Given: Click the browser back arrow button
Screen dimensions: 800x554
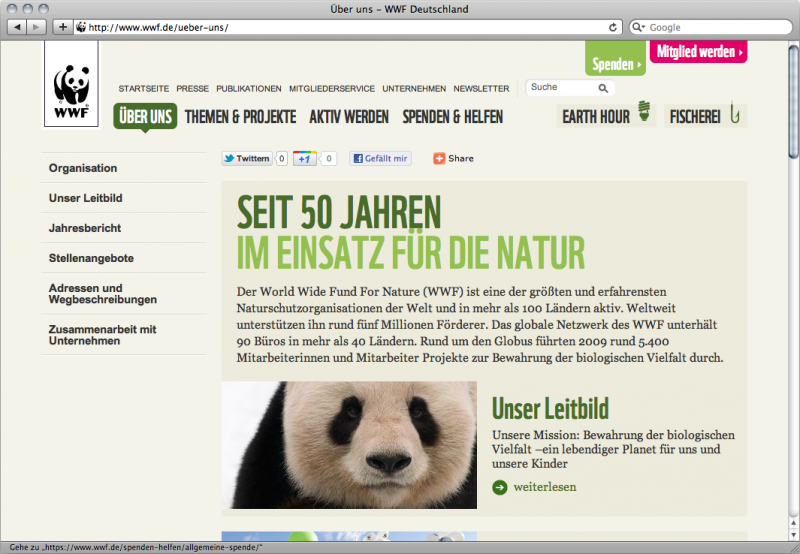Looking at the screenshot, I should [17, 27].
